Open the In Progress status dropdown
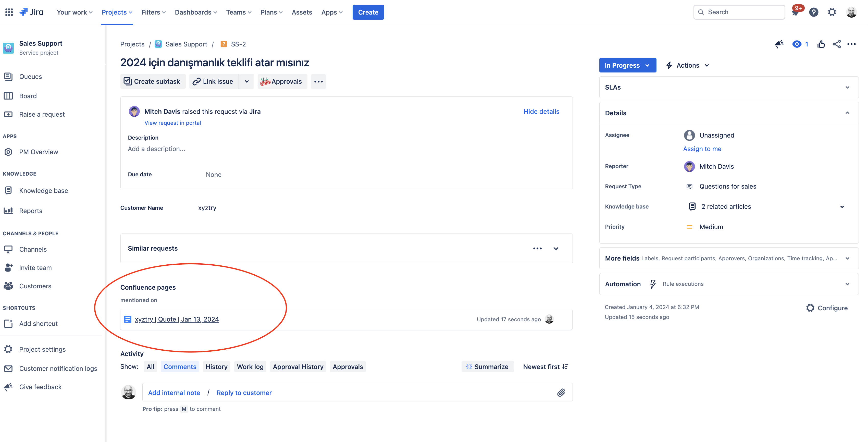The width and height of the screenshot is (868, 442). click(x=627, y=65)
